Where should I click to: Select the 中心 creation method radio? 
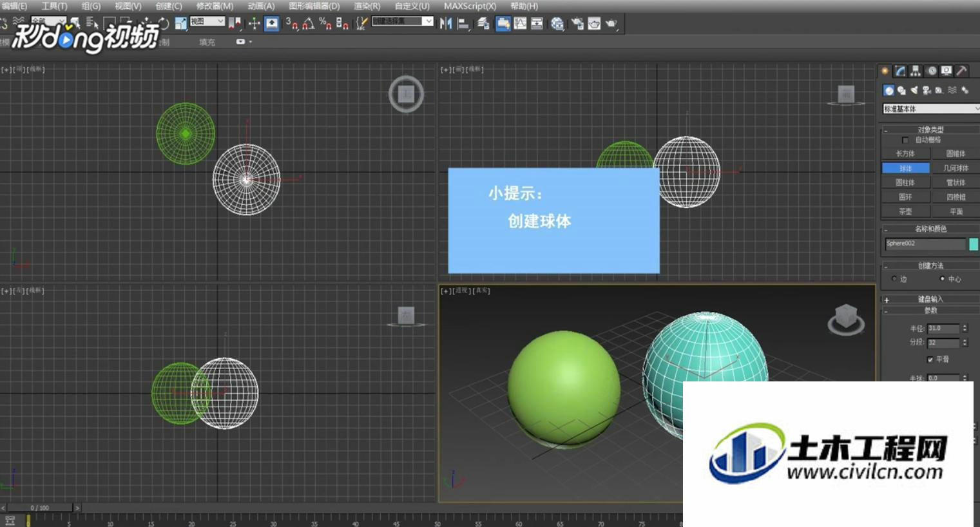click(x=942, y=279)
